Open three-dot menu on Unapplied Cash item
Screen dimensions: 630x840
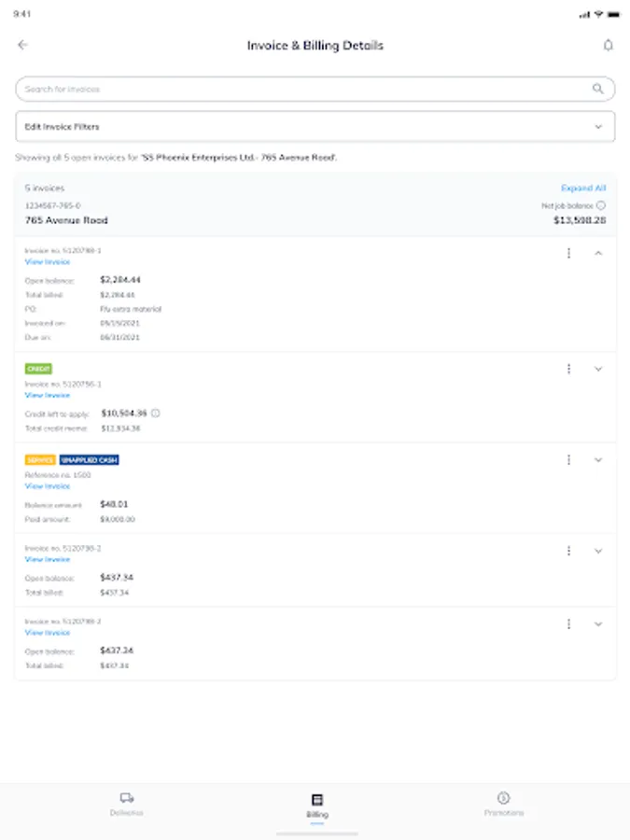pos(568,460)
